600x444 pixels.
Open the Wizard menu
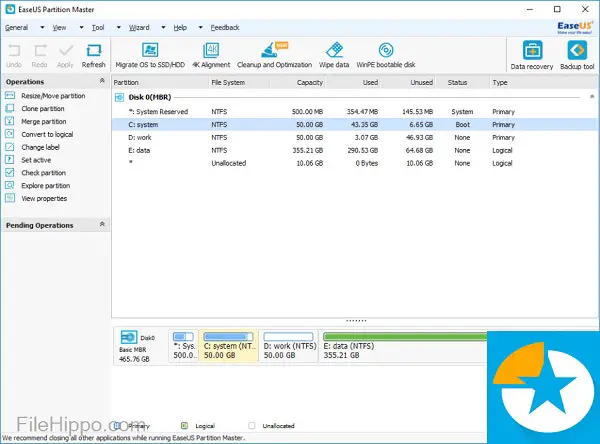tap(139, 28)
